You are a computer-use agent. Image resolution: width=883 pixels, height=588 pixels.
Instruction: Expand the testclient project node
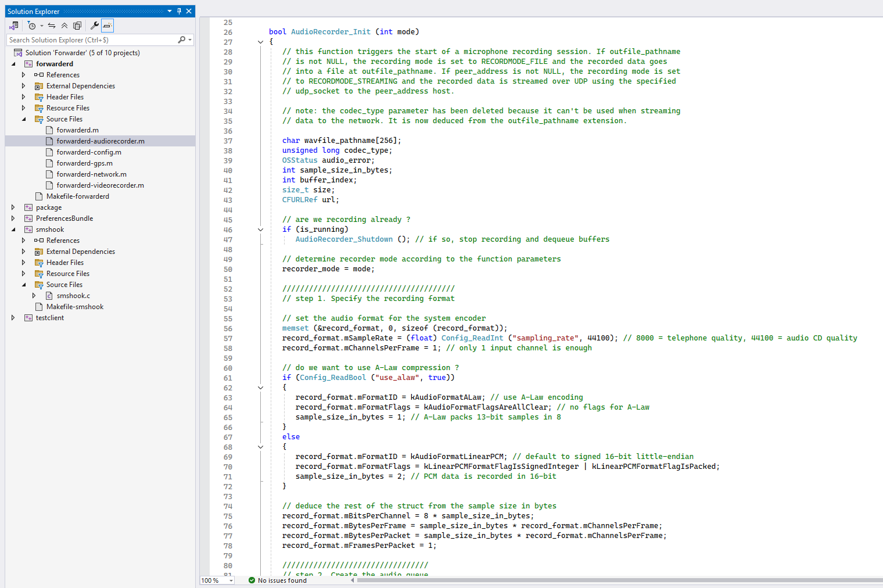coord(13,318)
